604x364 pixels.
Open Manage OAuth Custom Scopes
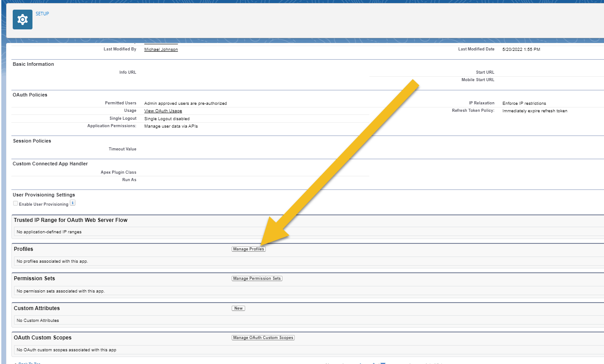263,337
